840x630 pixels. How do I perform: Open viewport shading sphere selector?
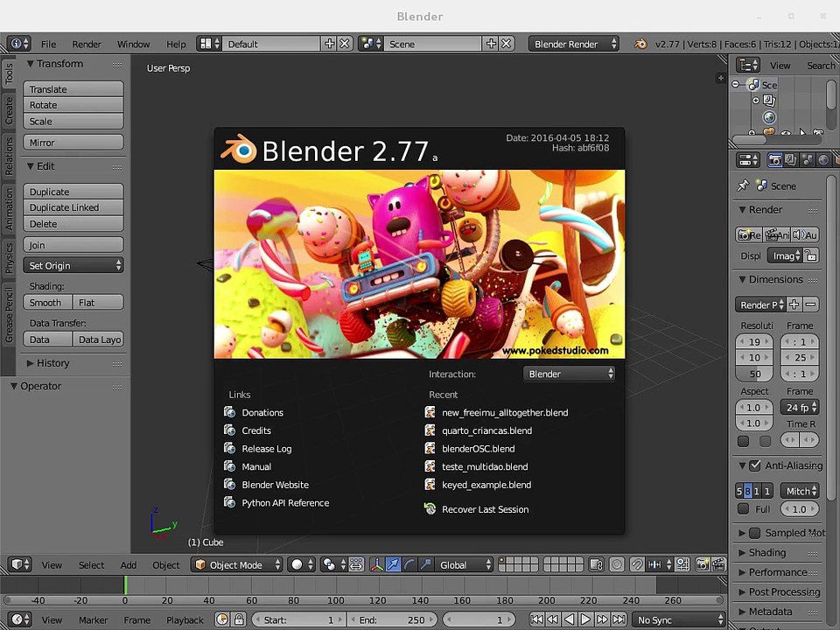pyautogui.click(x=302, y=564)
